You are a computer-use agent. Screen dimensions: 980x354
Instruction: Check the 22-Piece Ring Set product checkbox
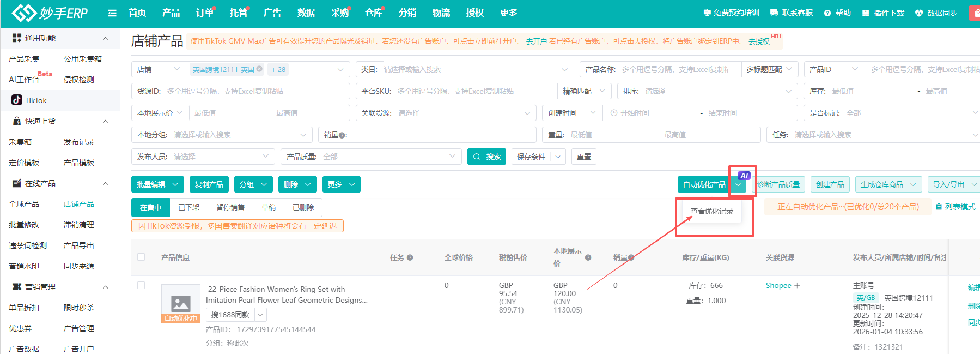pos(141,285)
